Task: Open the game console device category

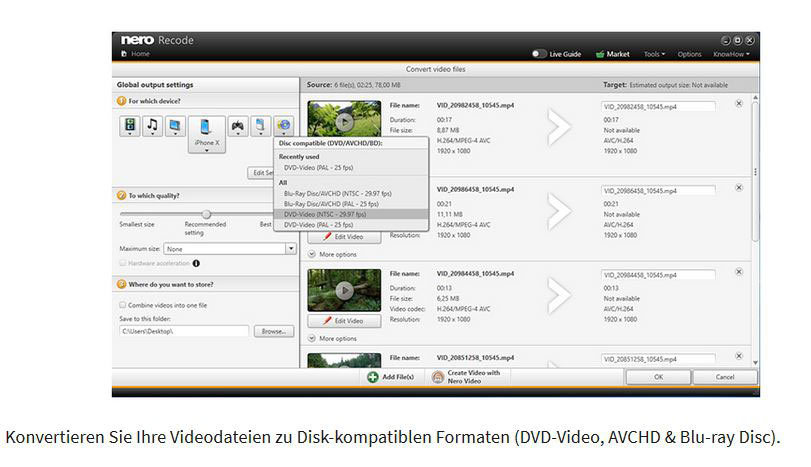Action: [238, 126]
